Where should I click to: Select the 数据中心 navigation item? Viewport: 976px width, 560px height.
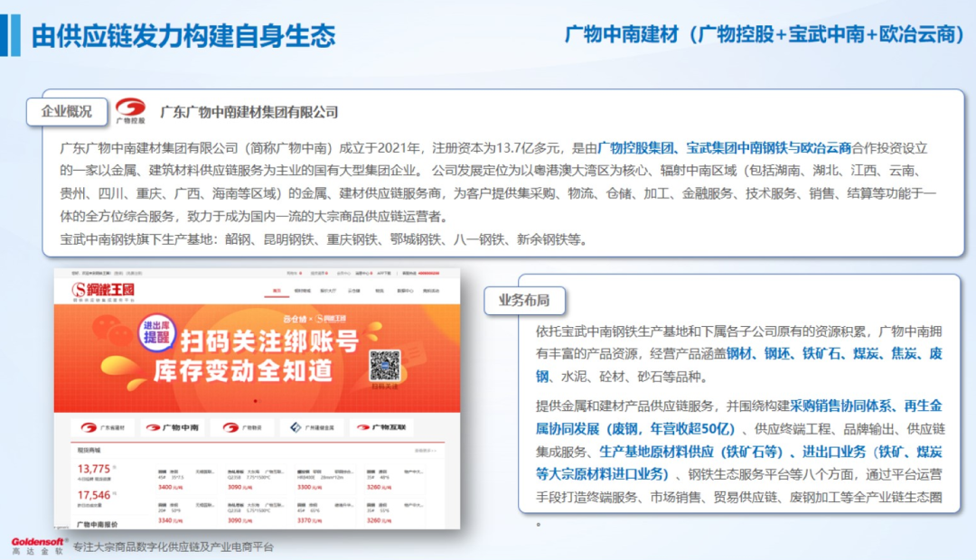coord(407,289)
